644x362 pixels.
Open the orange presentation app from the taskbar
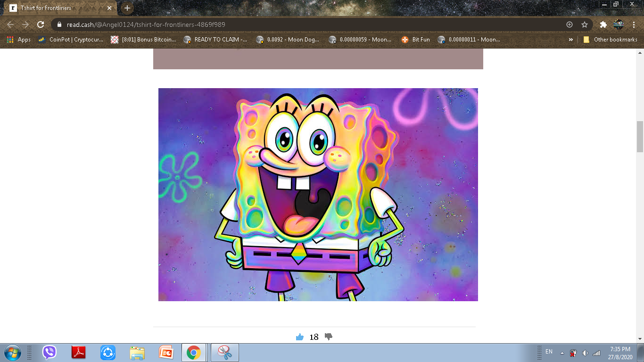(166, 353)
